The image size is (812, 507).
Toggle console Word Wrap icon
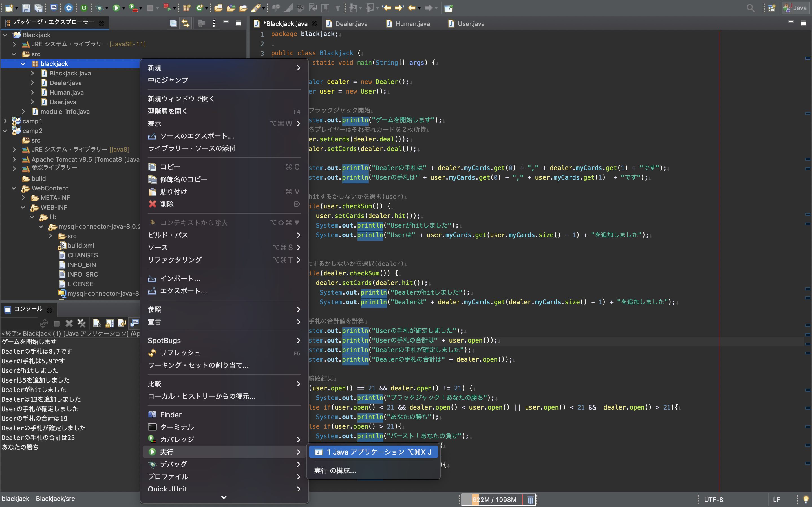coord(122,323)
